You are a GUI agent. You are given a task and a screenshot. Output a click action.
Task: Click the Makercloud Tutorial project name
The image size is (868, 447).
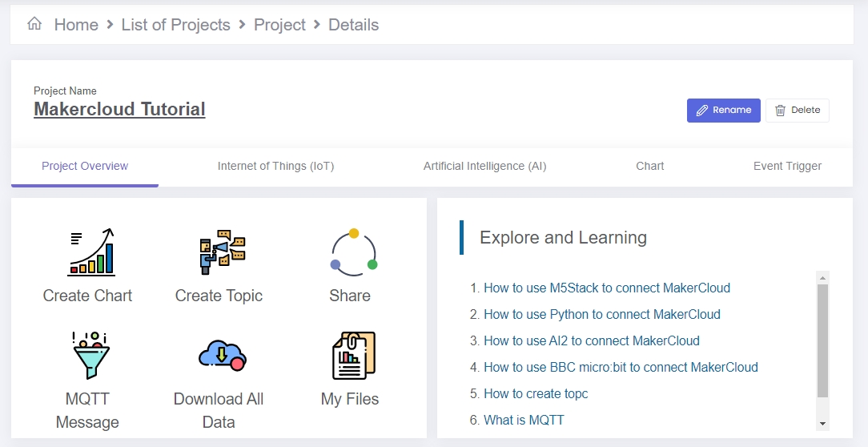(119, 109)
